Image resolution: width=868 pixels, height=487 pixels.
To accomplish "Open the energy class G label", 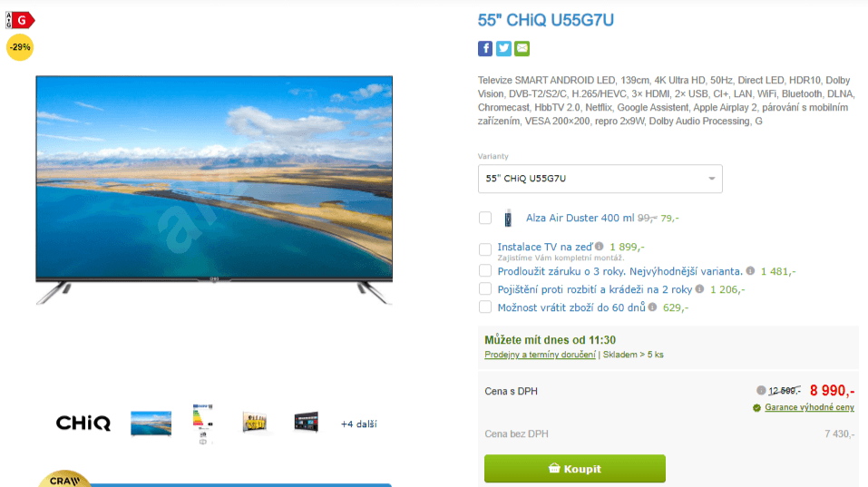I will (x=20, y=21).
